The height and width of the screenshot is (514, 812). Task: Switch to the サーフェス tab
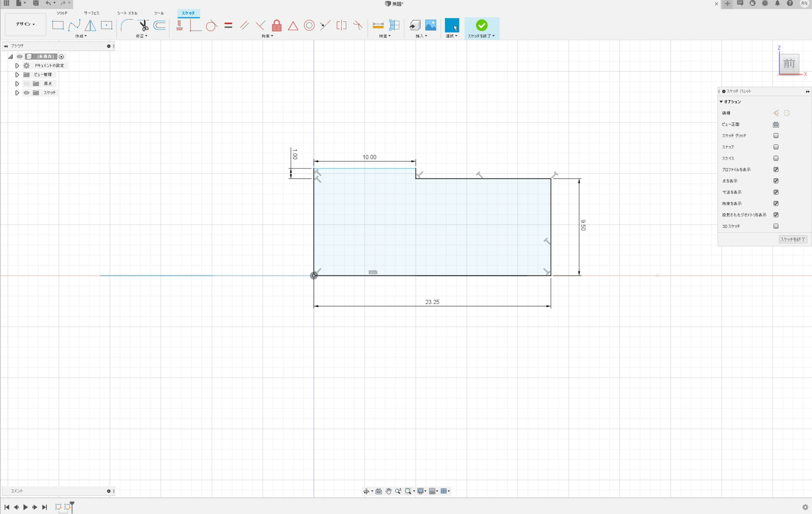coord(91,13)
